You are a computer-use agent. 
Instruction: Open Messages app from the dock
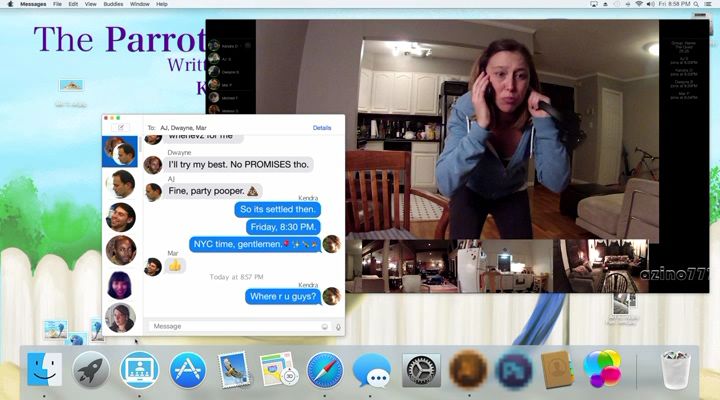point(372,371)
